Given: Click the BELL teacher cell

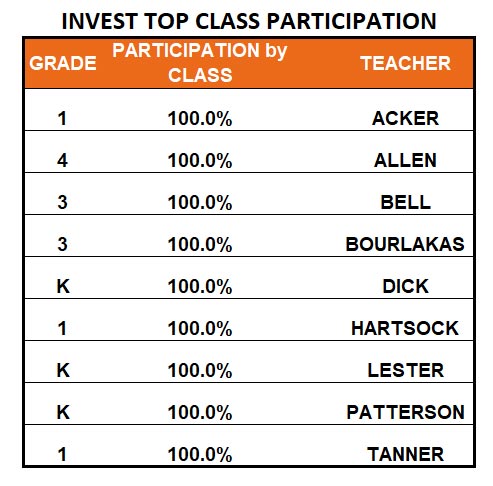Looking at the screenshot, I should click(405, 202).
